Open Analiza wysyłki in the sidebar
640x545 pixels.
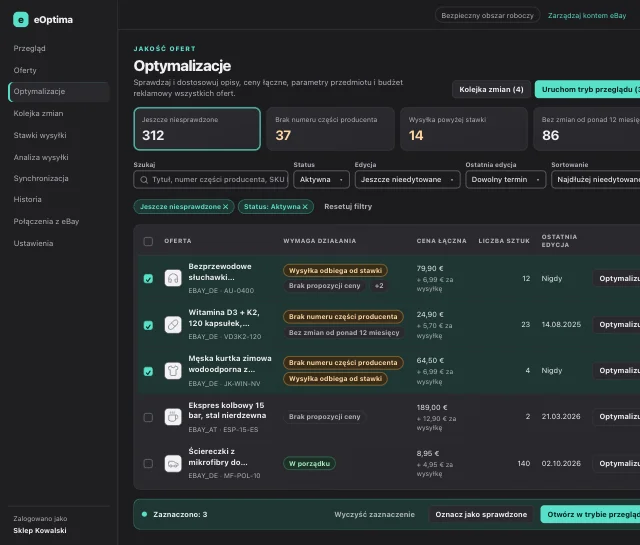(41, 157)
